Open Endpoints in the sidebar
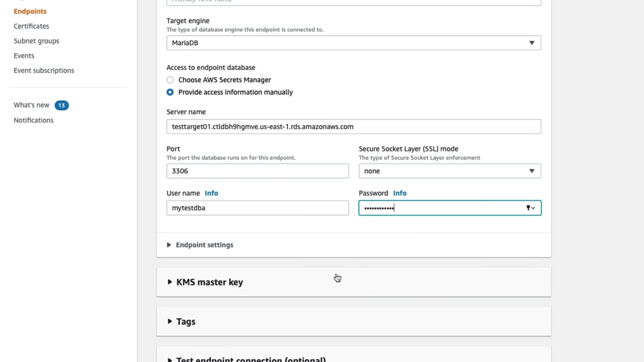644x362 pixels. pyautogui.click(x=30, y=11)
